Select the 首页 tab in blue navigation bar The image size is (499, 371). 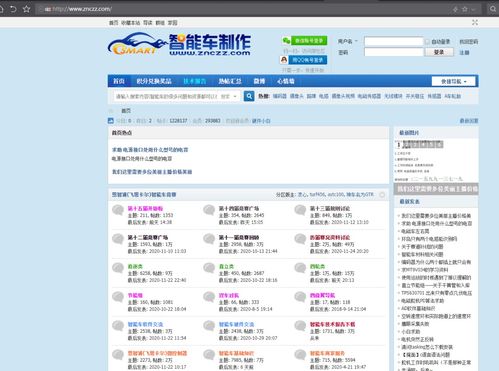119,81
